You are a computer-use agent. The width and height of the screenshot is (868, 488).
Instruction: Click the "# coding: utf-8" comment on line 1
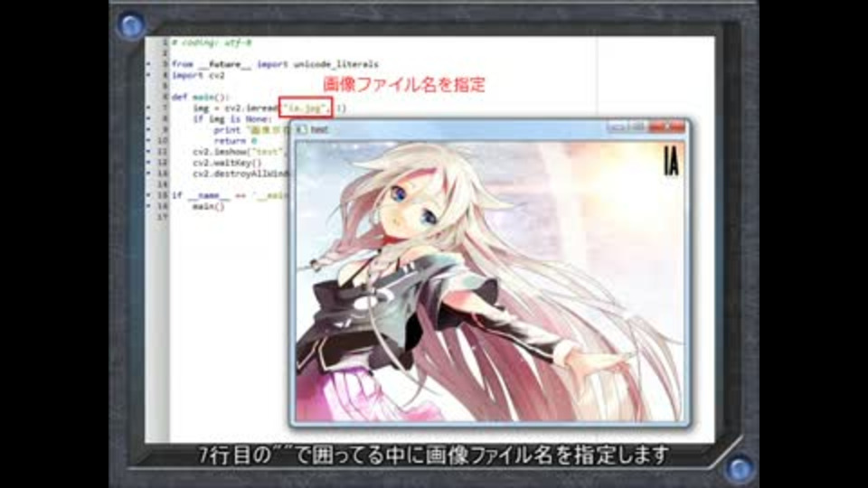pyautogui.click(x=212, y=42)
